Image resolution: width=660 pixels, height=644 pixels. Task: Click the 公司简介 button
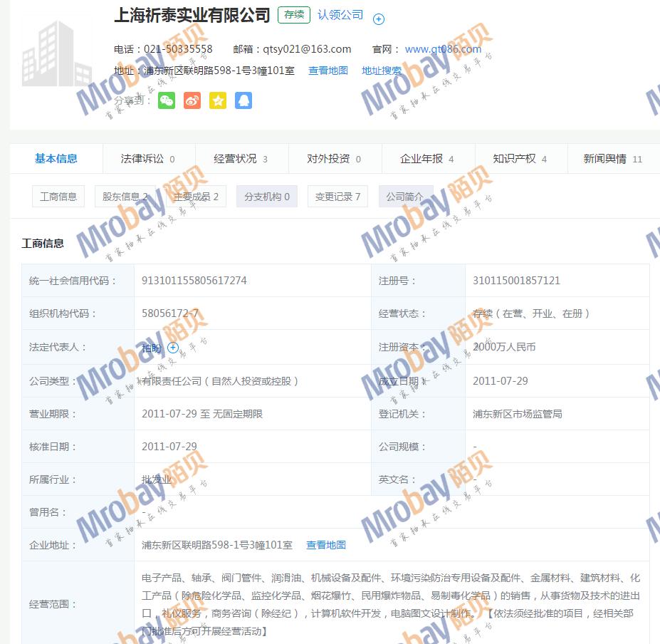(405, 197)
